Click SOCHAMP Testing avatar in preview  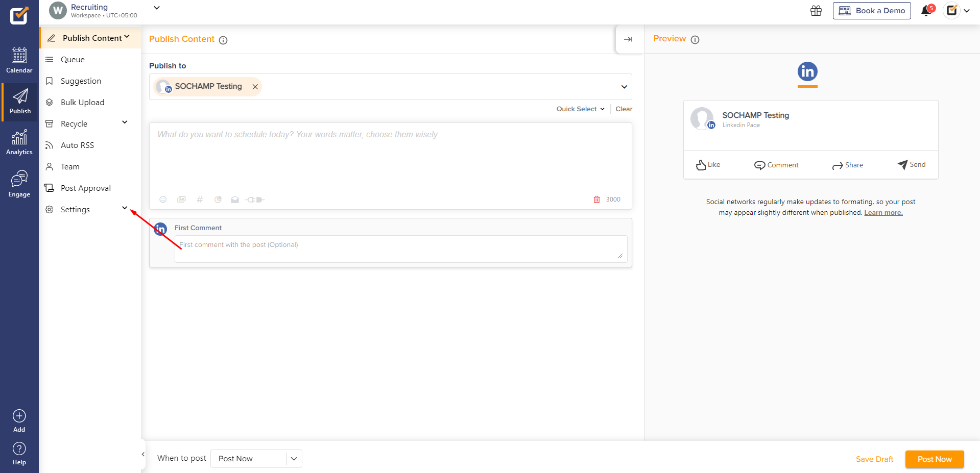coord(702,118)
